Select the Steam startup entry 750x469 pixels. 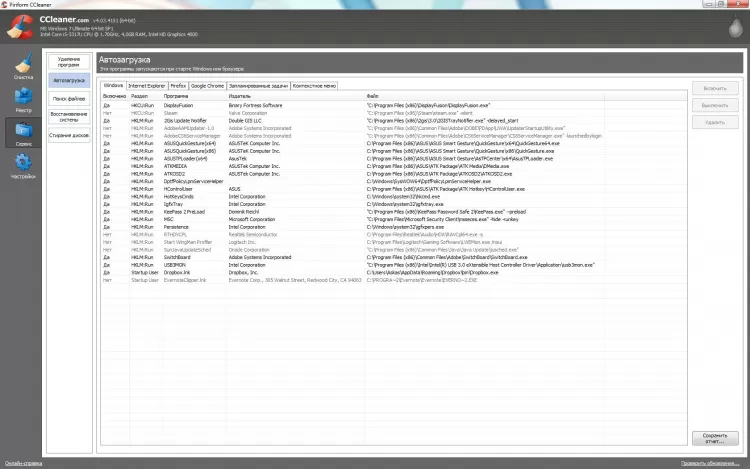(394, 113)
